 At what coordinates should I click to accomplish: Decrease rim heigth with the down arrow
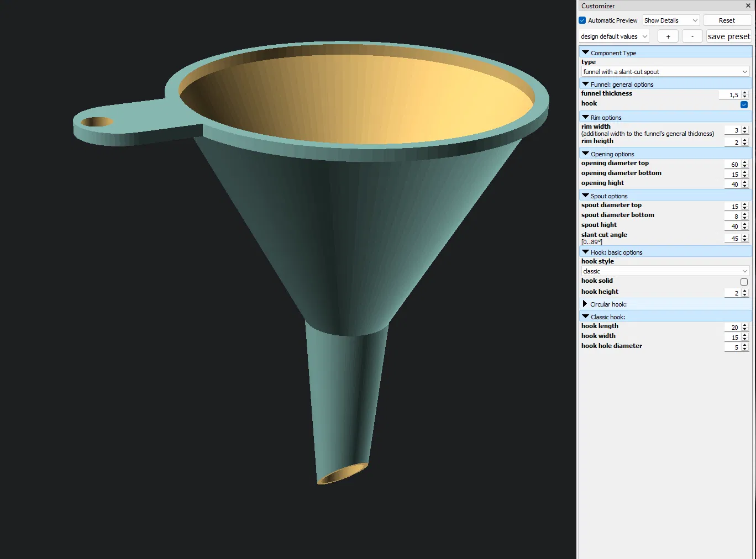point(745,144)
